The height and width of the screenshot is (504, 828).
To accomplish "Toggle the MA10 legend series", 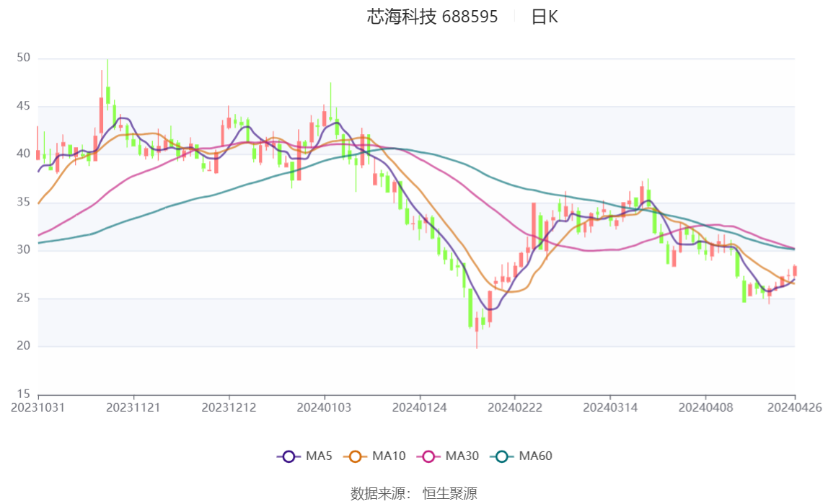I will (374, 456).
